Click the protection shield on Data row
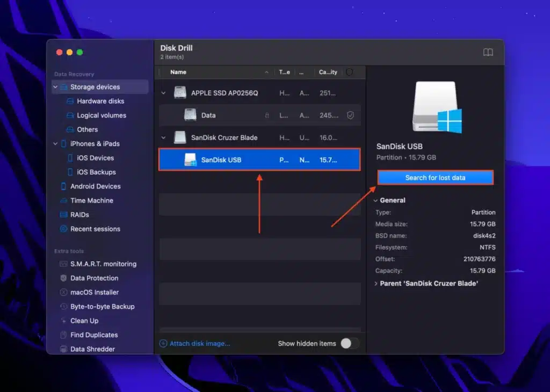 coord(350,115)
